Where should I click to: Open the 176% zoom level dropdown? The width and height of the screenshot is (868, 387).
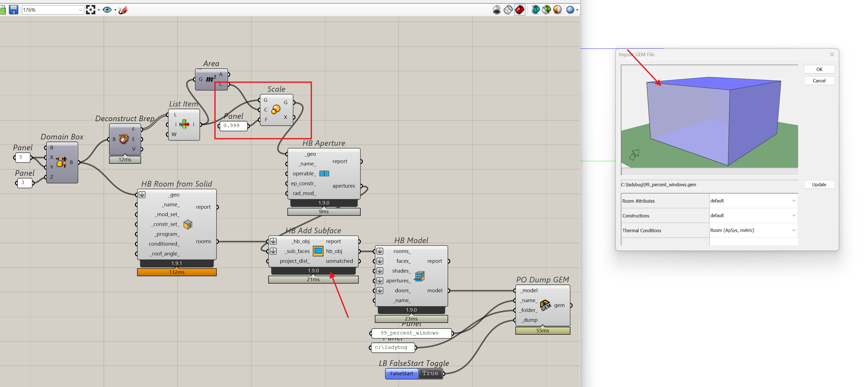pos(80,10)
